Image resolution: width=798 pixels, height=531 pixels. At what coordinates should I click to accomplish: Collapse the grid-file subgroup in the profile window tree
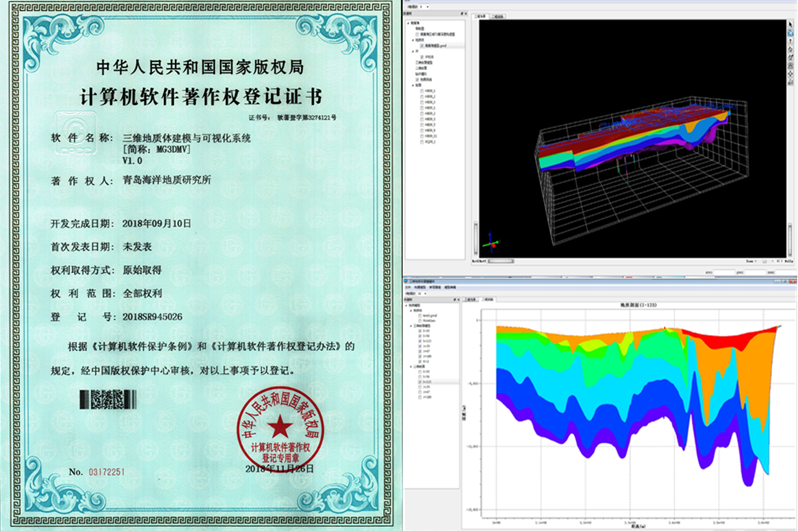click(x=411, y=311)
